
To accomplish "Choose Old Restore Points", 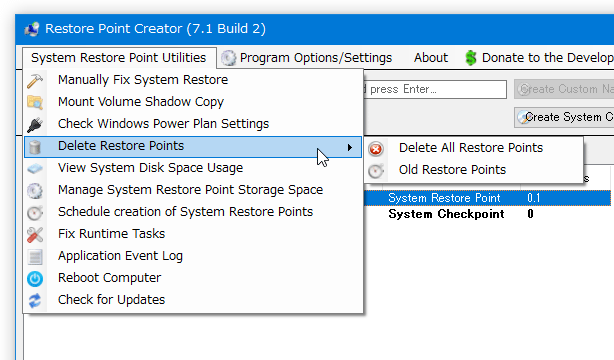I will click(x=474, y=170).
